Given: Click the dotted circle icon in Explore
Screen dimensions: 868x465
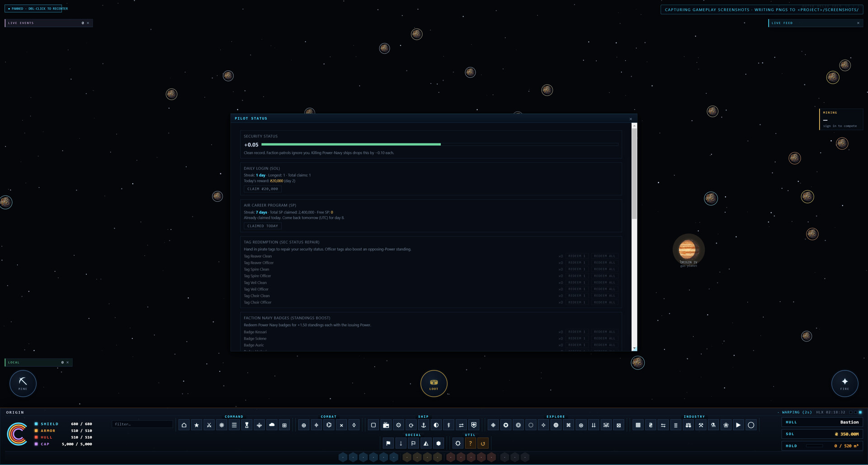Looking at the screenshot, I should tap(531, 425).
